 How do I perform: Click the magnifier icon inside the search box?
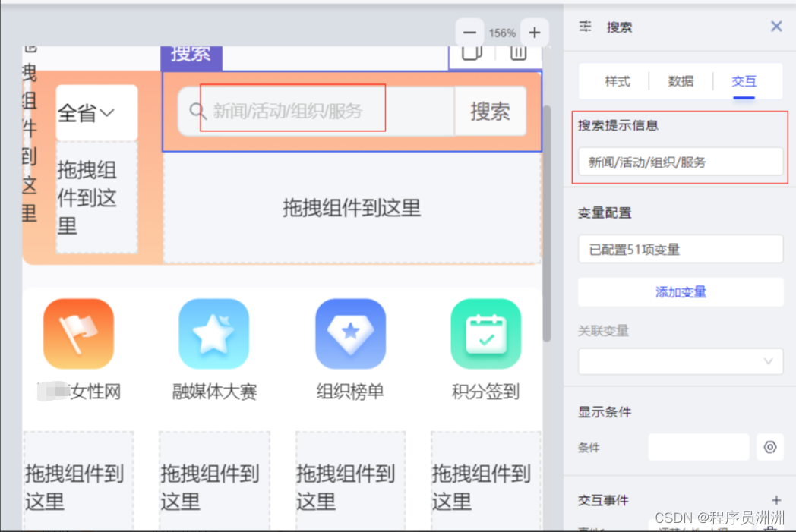tap(199, 110)
